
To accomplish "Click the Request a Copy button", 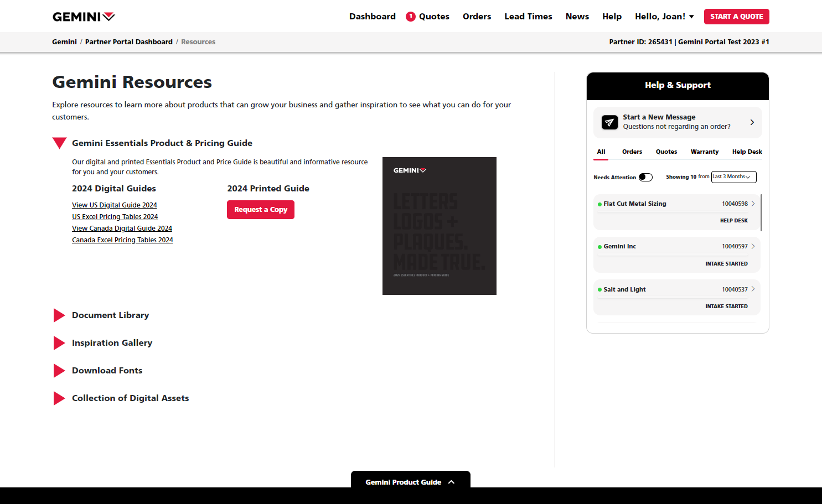I will tap(260, 210).
